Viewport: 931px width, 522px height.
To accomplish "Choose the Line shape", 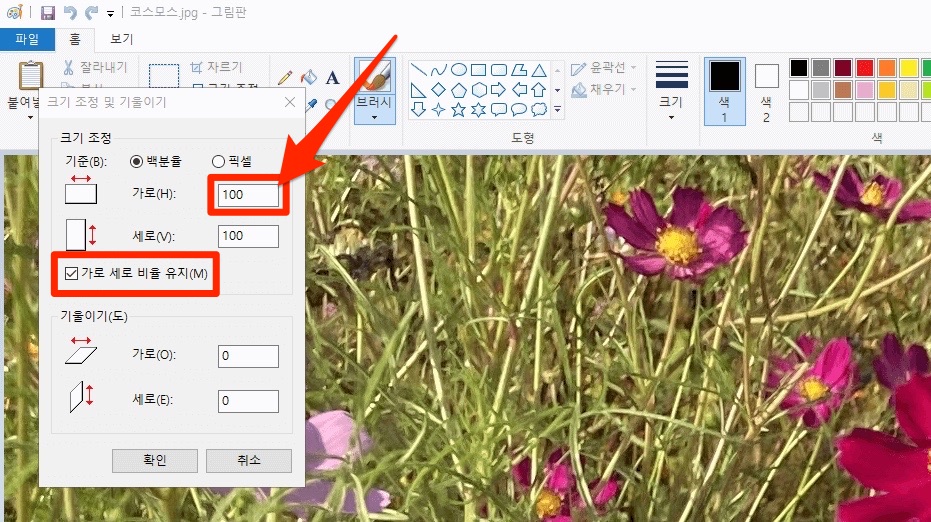I will coord(419,70).
